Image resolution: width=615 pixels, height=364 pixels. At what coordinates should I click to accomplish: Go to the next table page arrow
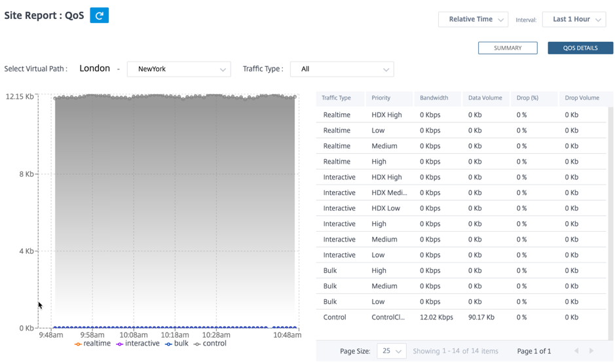[x=591, y=351]
